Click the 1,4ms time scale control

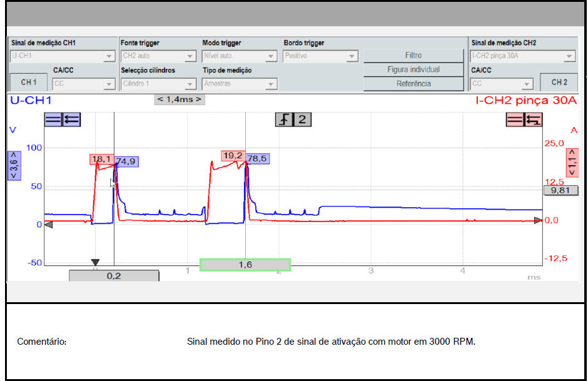[x=180, y=99]
